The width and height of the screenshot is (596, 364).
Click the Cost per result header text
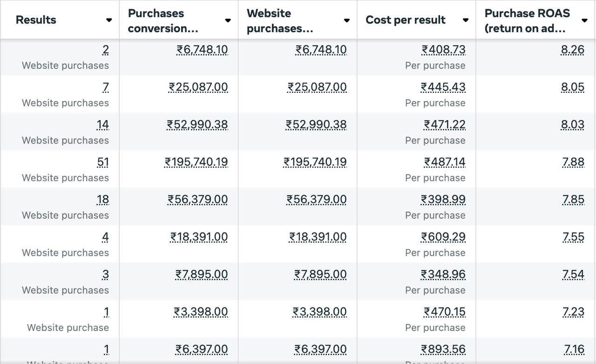(x=406, y=20)
